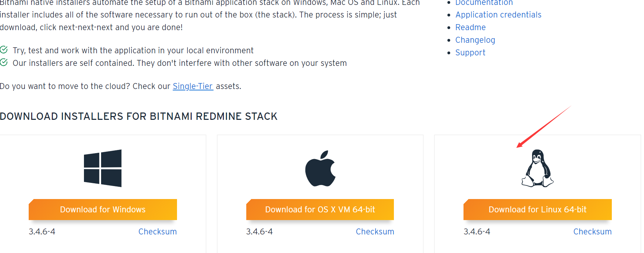Open the Support link

point(470,52)
